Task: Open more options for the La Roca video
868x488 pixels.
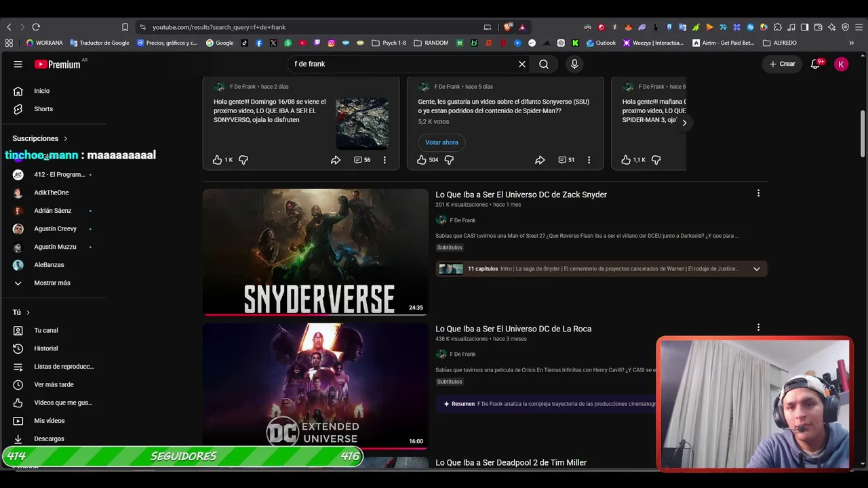Action: [758, 327]
